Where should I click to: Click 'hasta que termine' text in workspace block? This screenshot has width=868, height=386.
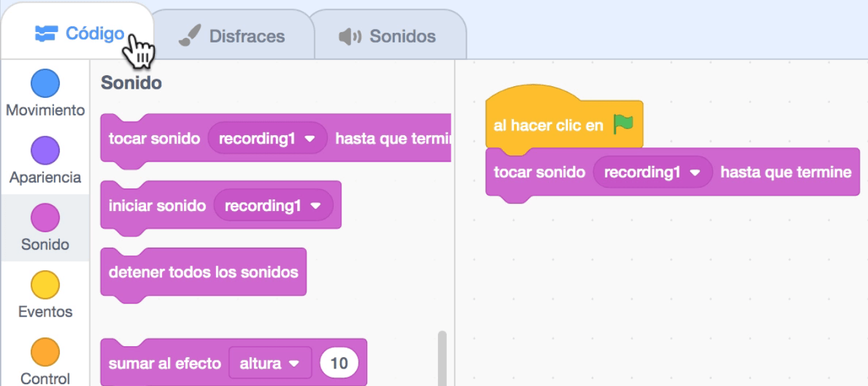[786, 172]
